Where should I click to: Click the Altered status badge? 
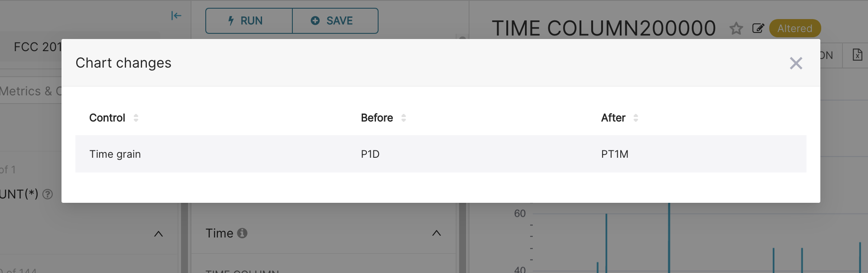tap(795, 29)
